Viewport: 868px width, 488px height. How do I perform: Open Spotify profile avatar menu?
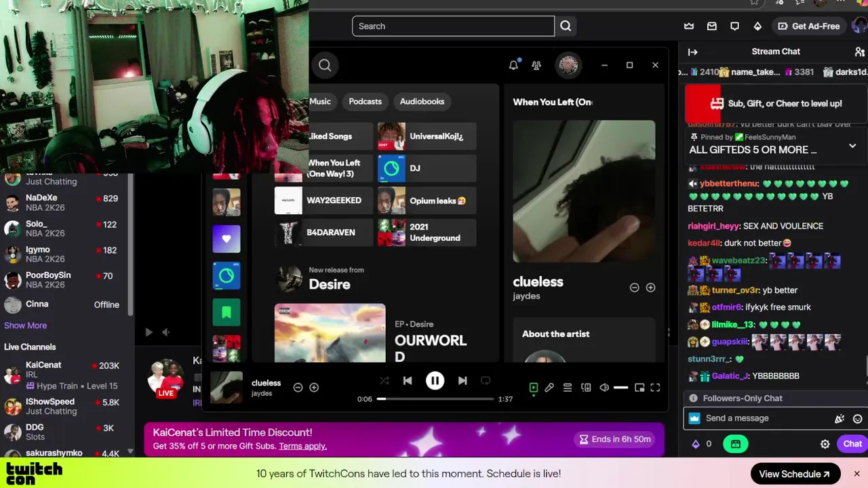tap(568, 65)
